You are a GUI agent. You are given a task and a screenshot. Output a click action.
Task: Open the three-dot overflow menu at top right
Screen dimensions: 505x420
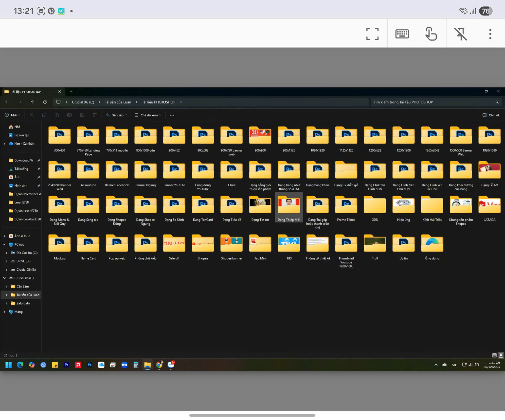click(490, 34)
